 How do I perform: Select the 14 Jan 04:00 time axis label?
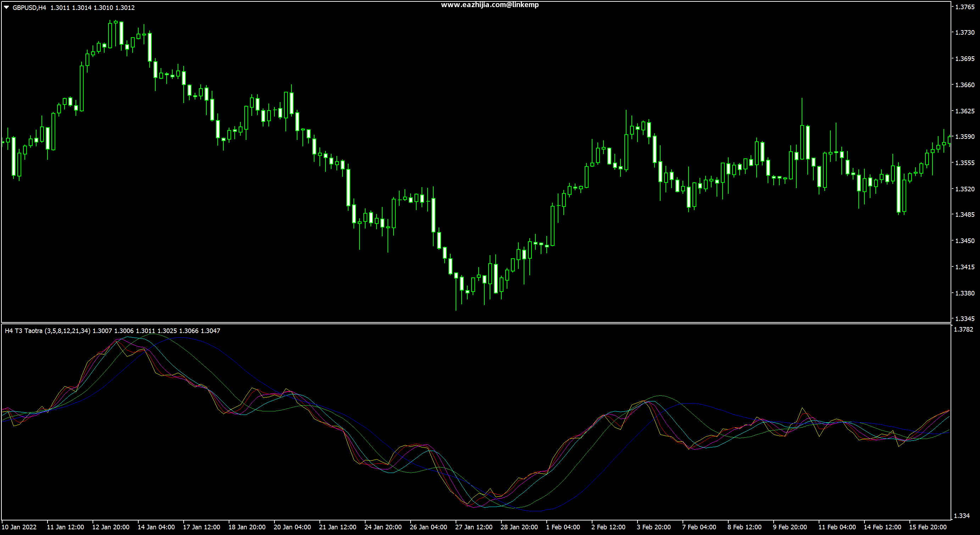point(156,527)
